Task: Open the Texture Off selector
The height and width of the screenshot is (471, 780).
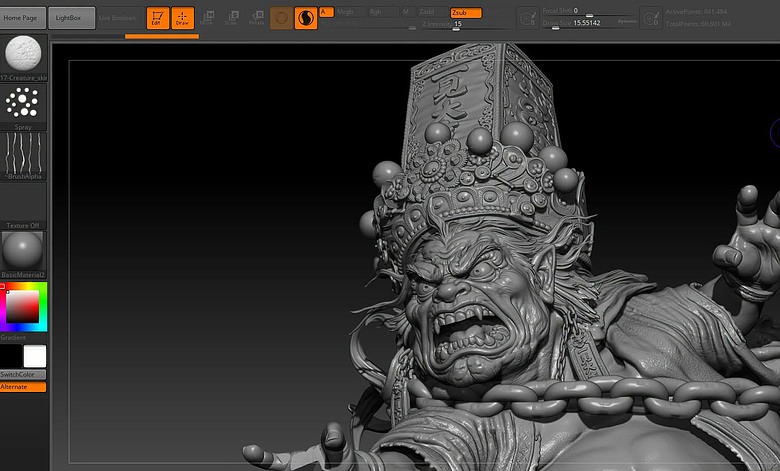Action: point(23,205)
